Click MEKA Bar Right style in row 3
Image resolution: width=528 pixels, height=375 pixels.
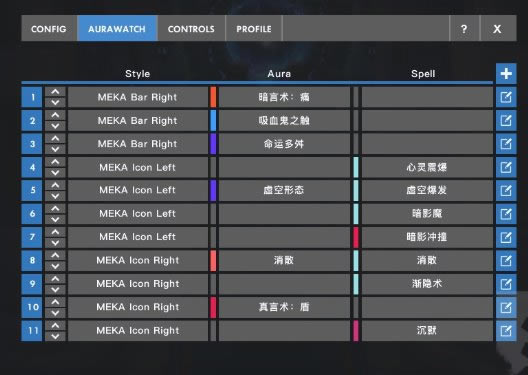138,144
